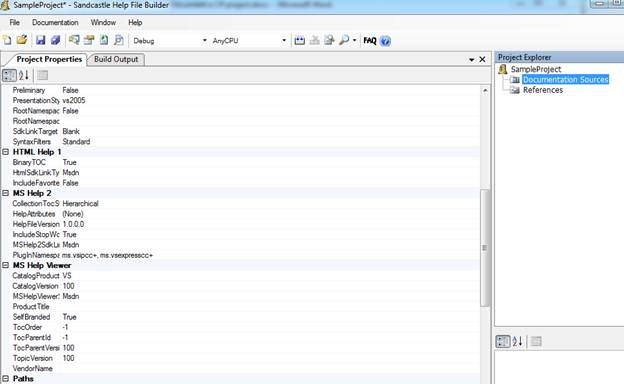The height and width of the screenshot is (384, 624).
Task: Click the properties grid vertical scrollbar thumb
Action: click(x=485, y=248)
